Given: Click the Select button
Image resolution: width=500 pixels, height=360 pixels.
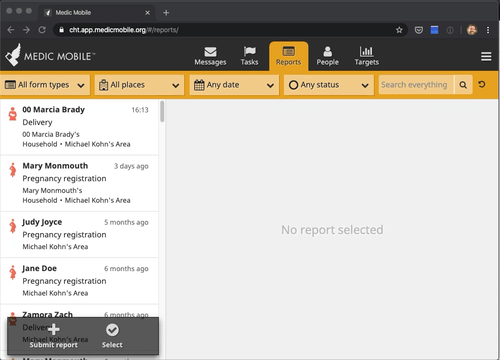Looking at the screenshot, I should pyautogui.click(x=112, y=336).
